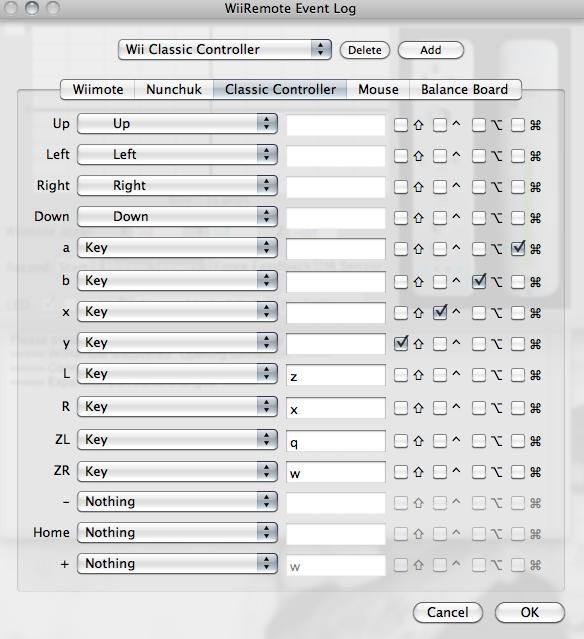584x639 pixels.
Task: Enable the Command checkbox in the Down row
Action: [518, 218]
